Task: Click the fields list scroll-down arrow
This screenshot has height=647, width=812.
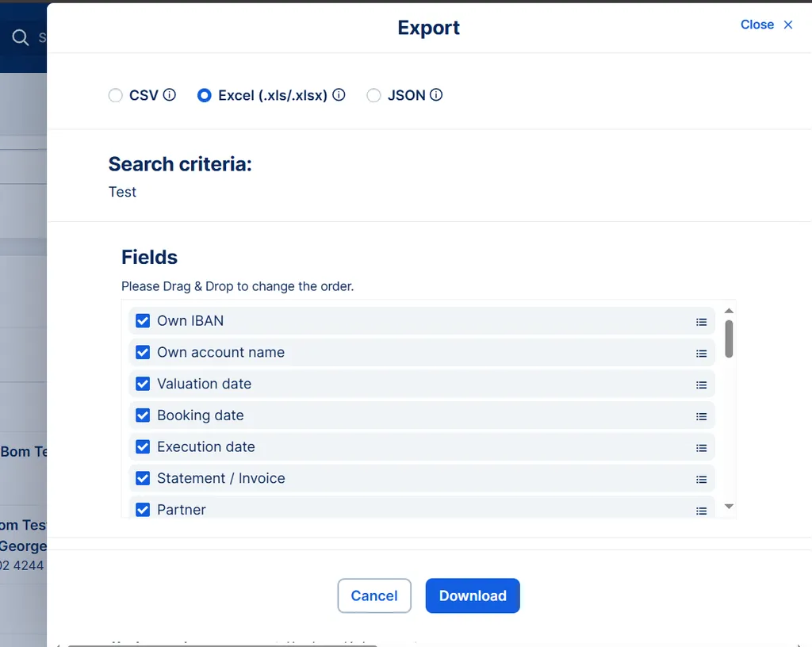Action: (x=729, y=506)
